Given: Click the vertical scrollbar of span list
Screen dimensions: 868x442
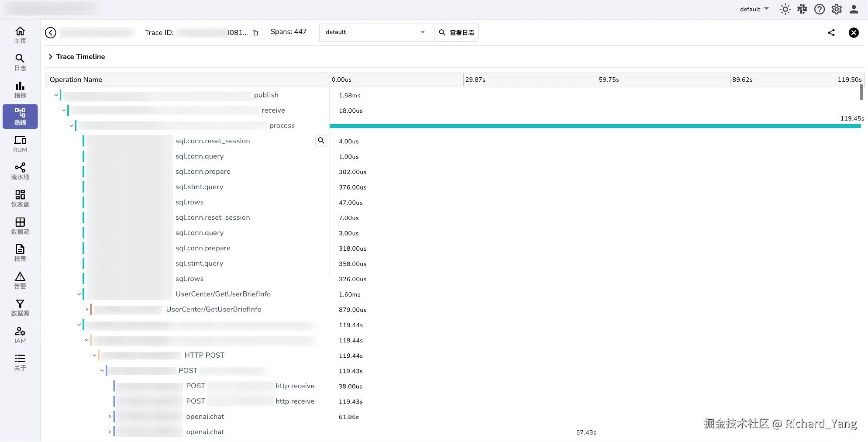Looking at the screenshot, I should point(861,92).
